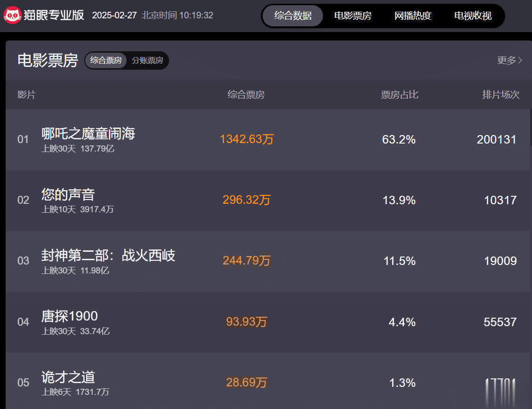532x409 pixels.
Task: Click the 综合票房 column header
Action: [246, 95]
